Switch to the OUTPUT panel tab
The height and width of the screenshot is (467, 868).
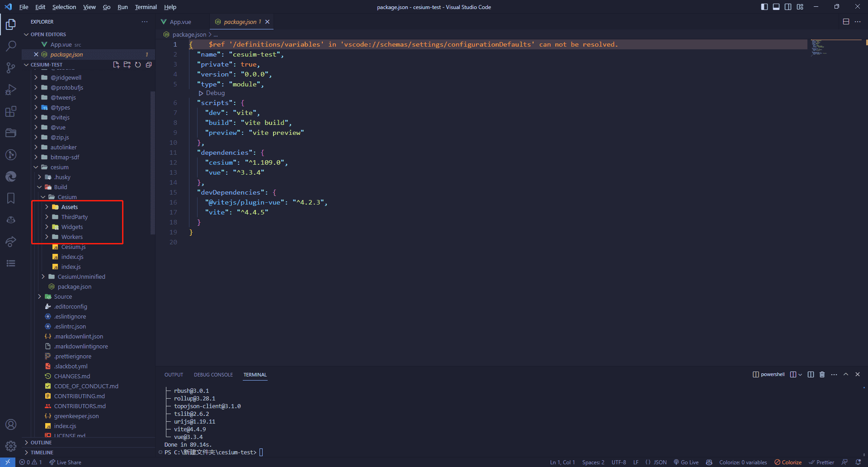tap(174, 375)
